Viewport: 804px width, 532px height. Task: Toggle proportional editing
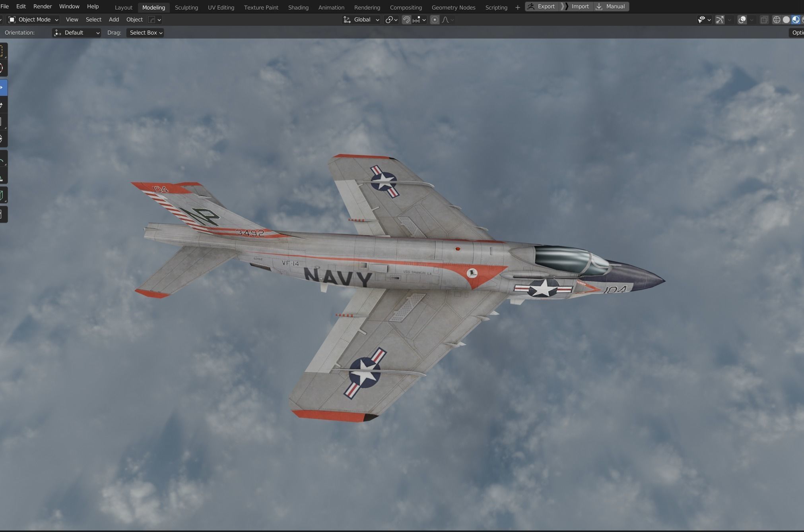(x=435, y=19)
